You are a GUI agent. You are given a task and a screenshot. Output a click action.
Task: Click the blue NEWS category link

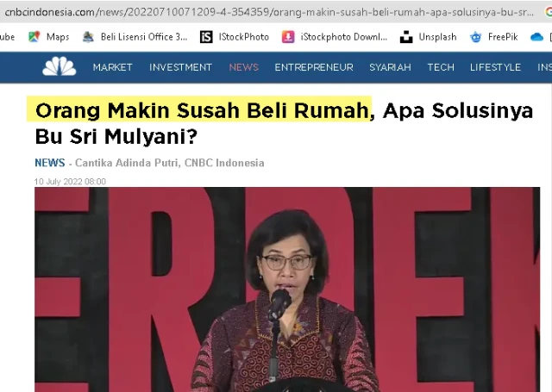tap(50, 163)
